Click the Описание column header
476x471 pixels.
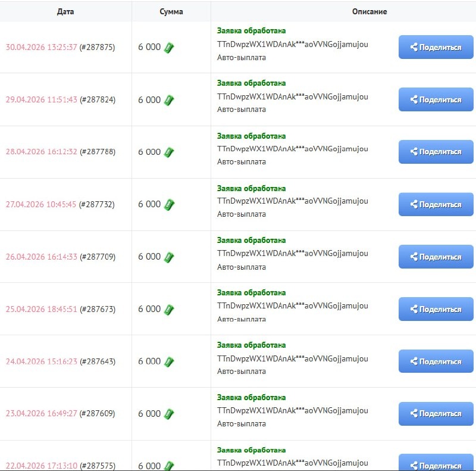click(369, 11)
